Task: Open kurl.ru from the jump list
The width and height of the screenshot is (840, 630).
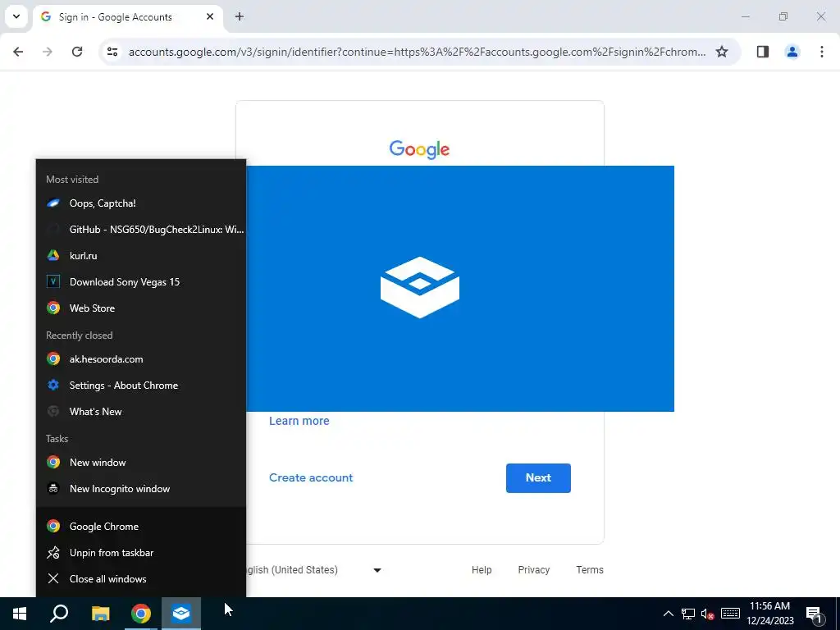Action: tap(141, 256)
